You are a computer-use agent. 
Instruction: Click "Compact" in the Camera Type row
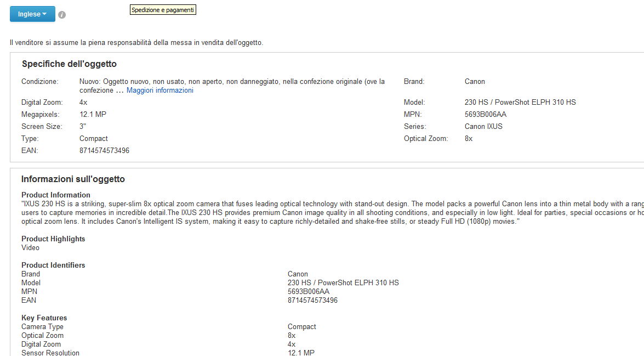coord(302,327)
